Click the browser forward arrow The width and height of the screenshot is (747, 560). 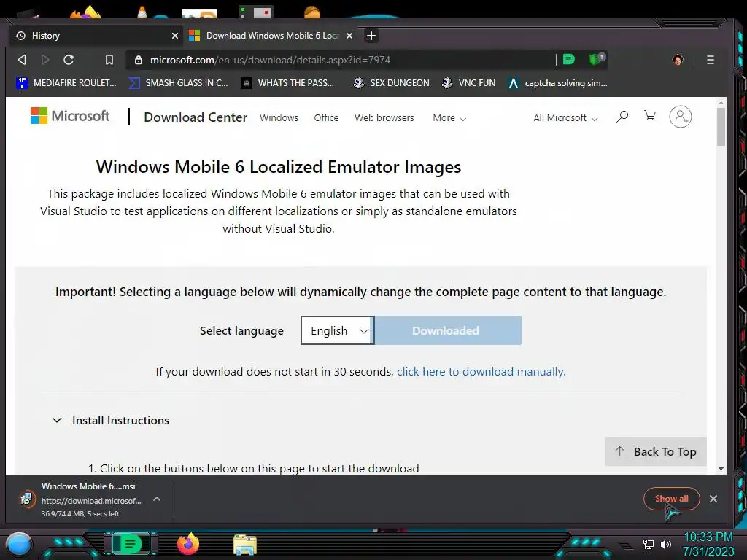[45, 60]
